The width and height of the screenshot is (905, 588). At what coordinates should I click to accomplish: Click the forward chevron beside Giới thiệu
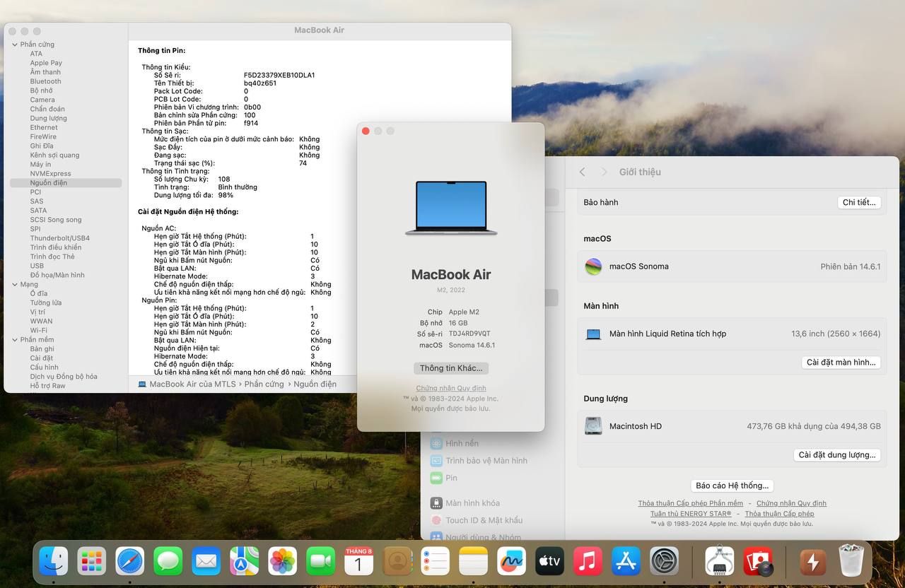604,172
